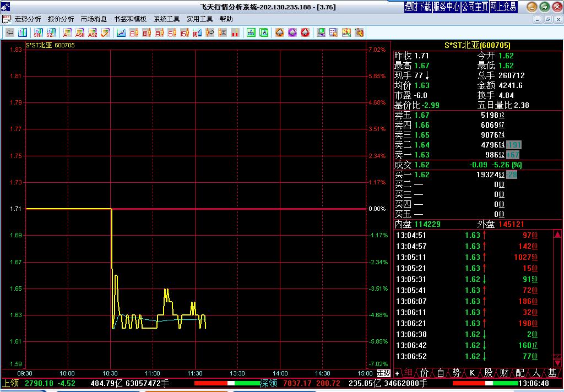
Task: Click the back arrow toolbar icon
Action: pos(10,32)
